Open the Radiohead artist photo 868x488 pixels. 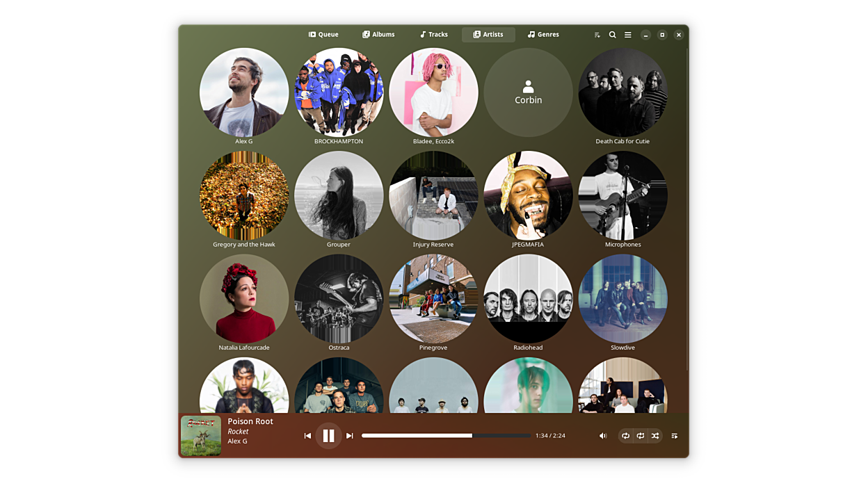(x=528, y=298)
